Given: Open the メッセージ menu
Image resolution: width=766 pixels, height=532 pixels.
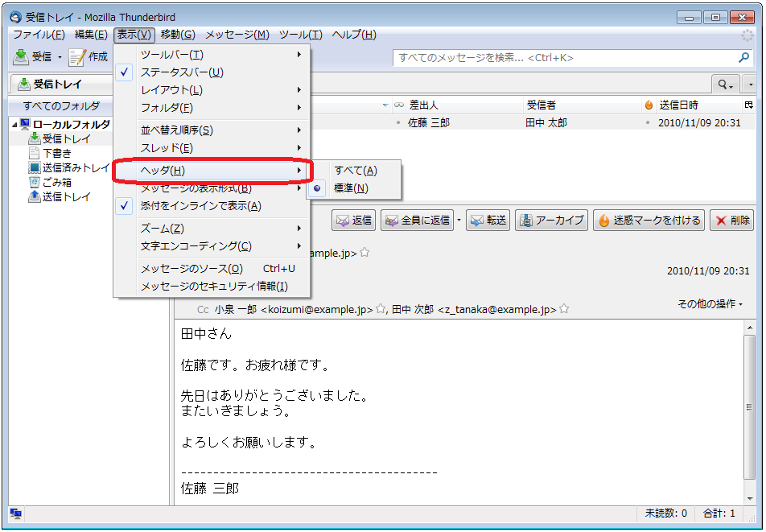Looking at the screenshot, I should pyautogui.click(x=237, y=35).
